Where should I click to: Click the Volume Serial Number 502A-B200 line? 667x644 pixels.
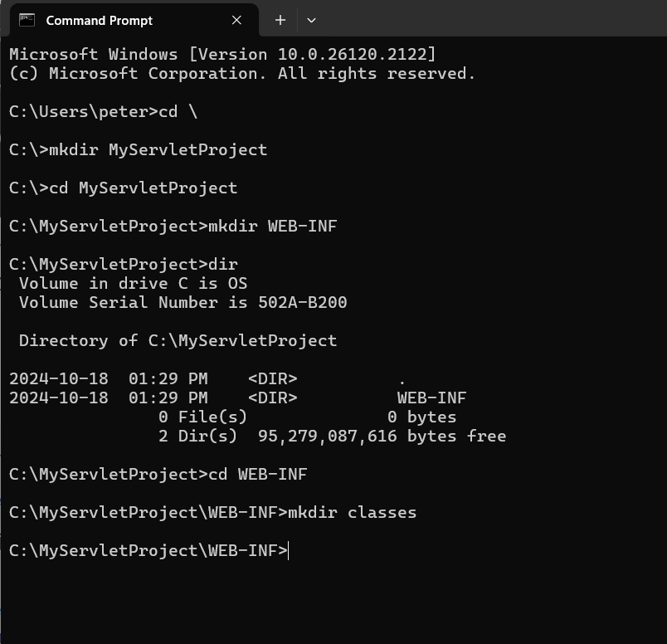183,303
